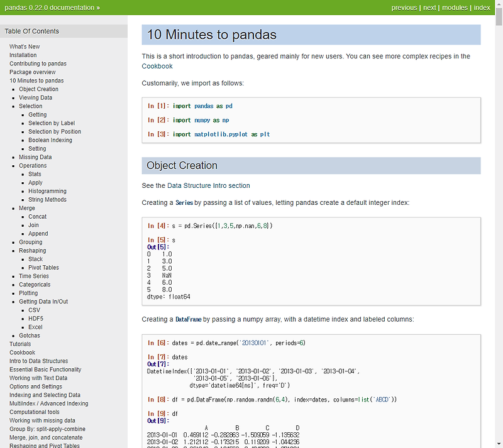Jump to Operations section
This screenshot has height=448, width=503.
click(x=33, y=166)
